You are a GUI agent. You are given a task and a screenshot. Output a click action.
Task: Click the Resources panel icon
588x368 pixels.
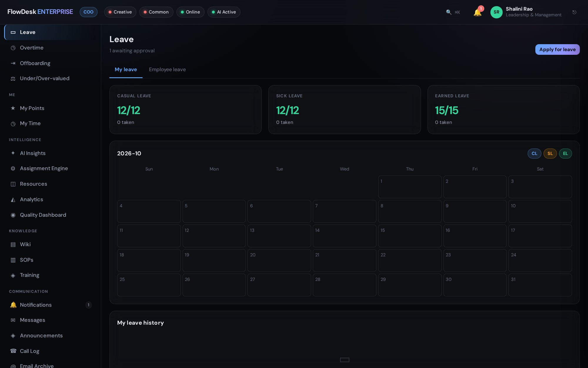(13, 184)
